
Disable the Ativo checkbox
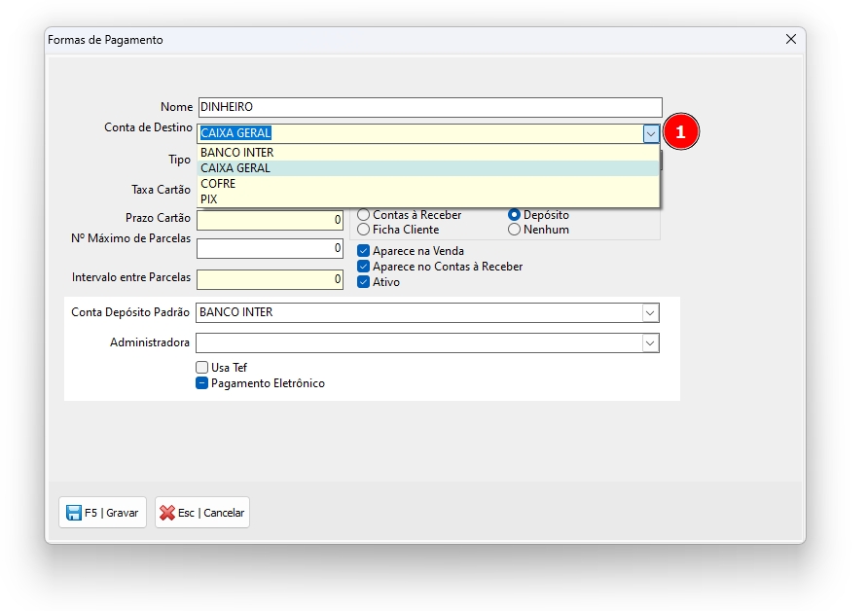pyautogui.click(x=364, y=282)
